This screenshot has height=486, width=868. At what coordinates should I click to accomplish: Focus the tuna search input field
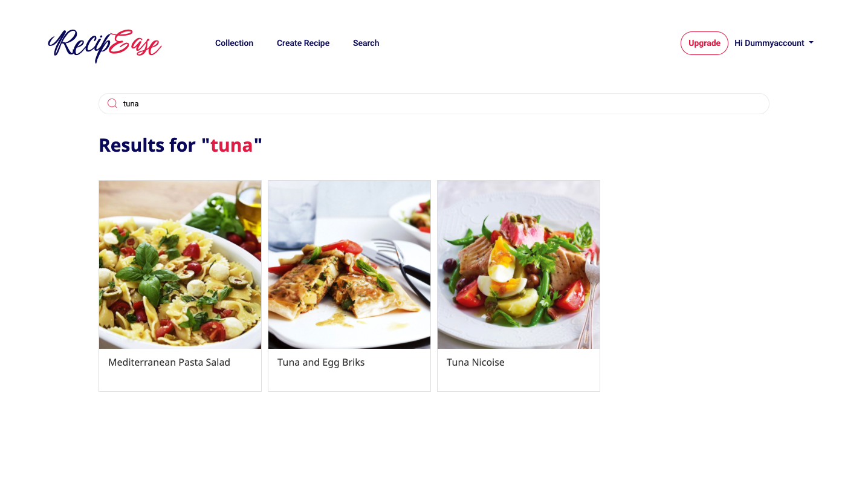[x=433, y=103]
